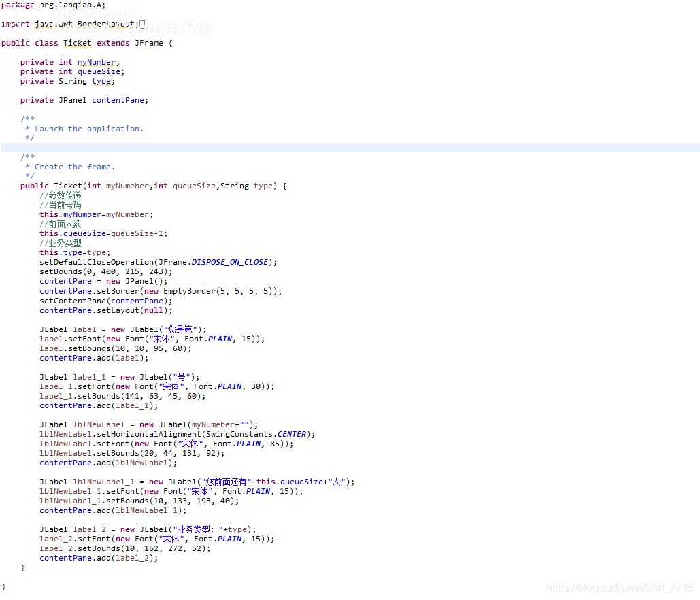Click 'contentPane.add(label_1);' line
This screenshot has width=700, height=600.
99,405
